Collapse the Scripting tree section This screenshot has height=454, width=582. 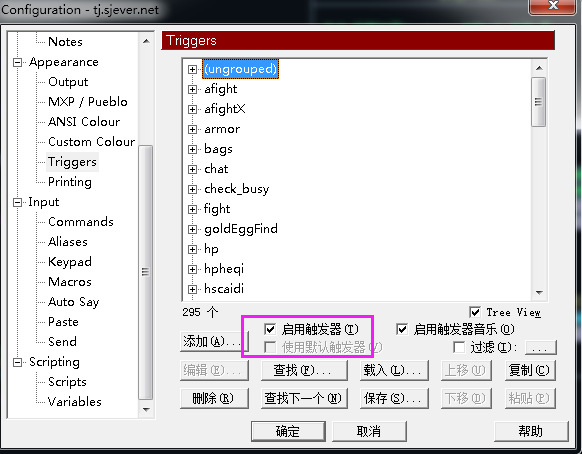(17, 362)
